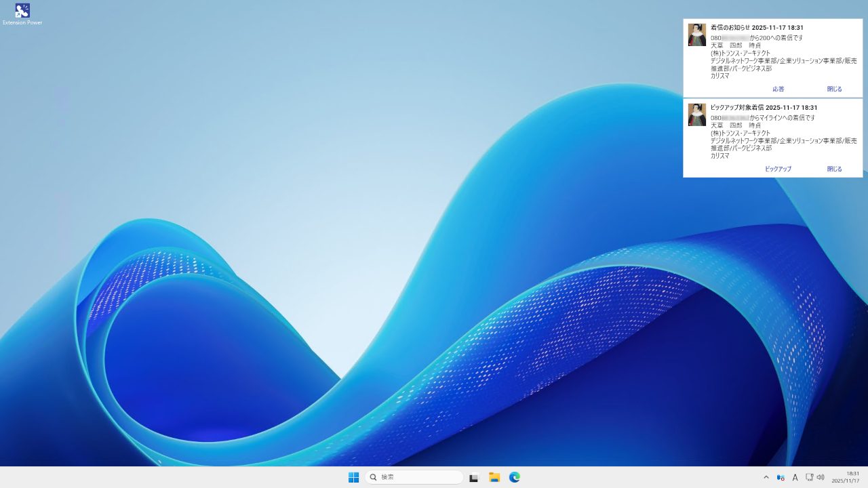This screenshot has height=488, width=868.
Task: Open the Windows Start menu
Action: [353, 476]
